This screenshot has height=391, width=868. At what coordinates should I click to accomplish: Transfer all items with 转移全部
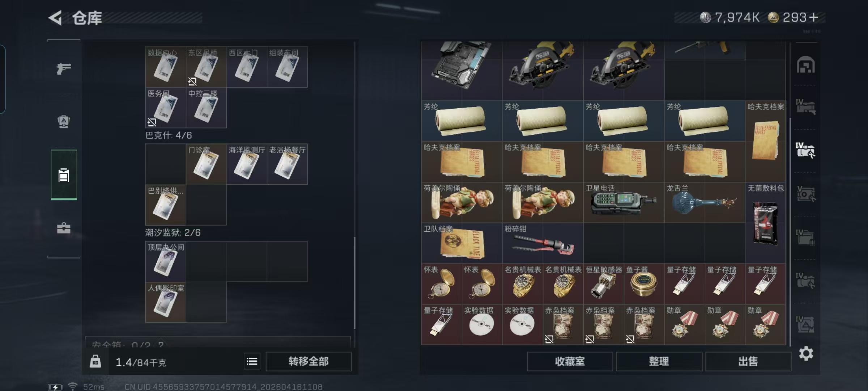309,361
